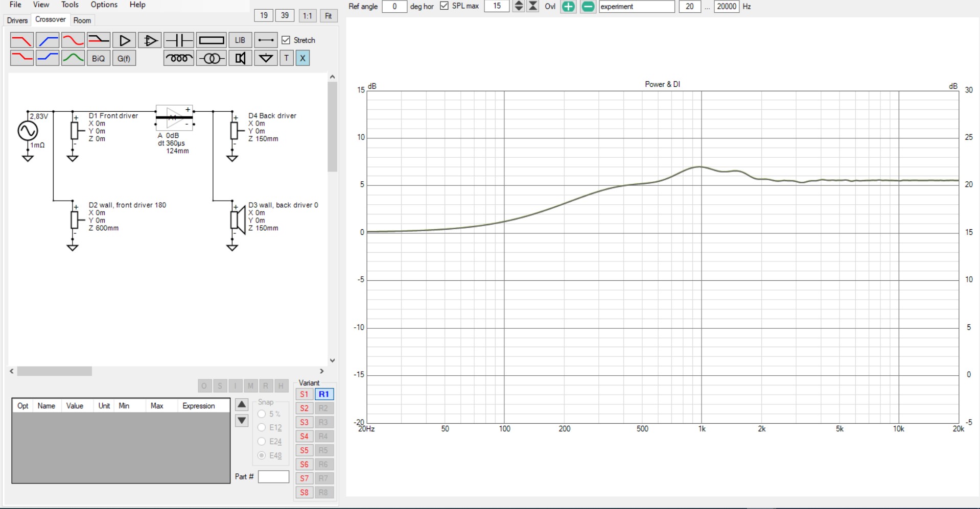Click the 19 zoom button
The width and height of the screenshot is (980, 509).
tap(264, 15)
